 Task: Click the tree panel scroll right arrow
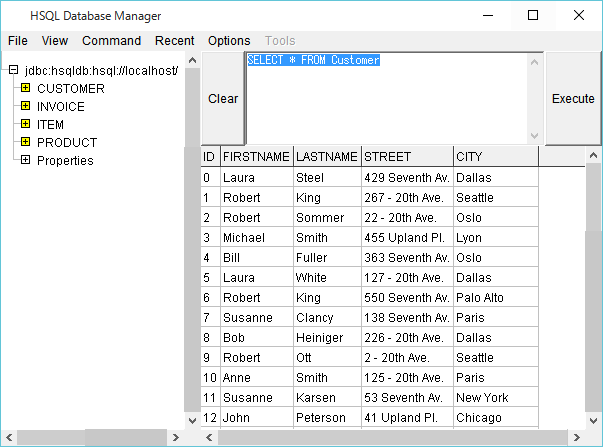coord(176,437)
